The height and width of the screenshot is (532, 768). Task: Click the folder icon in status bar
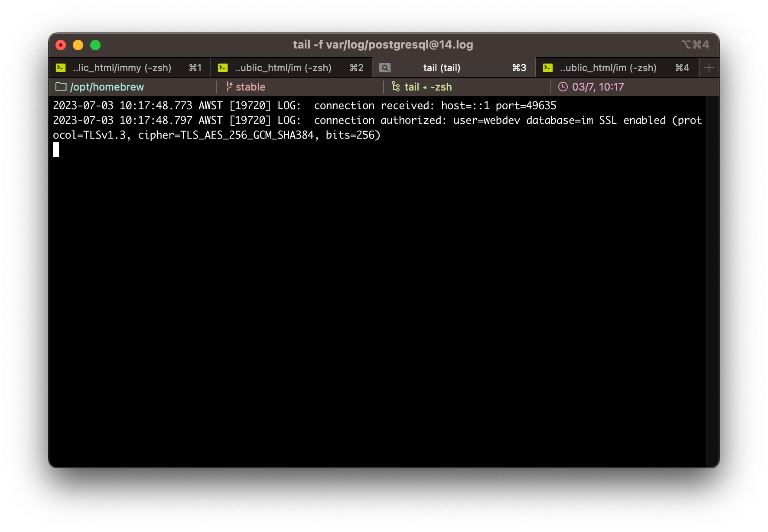pos(61,87)
